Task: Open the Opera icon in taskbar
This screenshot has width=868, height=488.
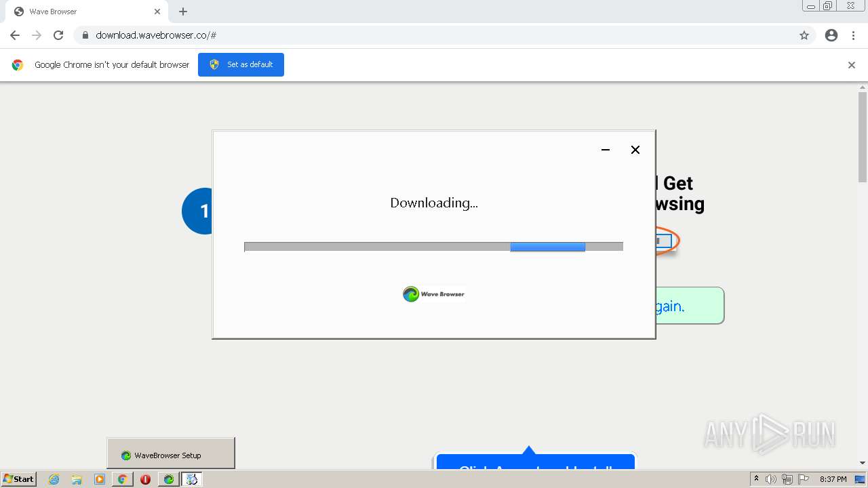Action: coord(145,479)
